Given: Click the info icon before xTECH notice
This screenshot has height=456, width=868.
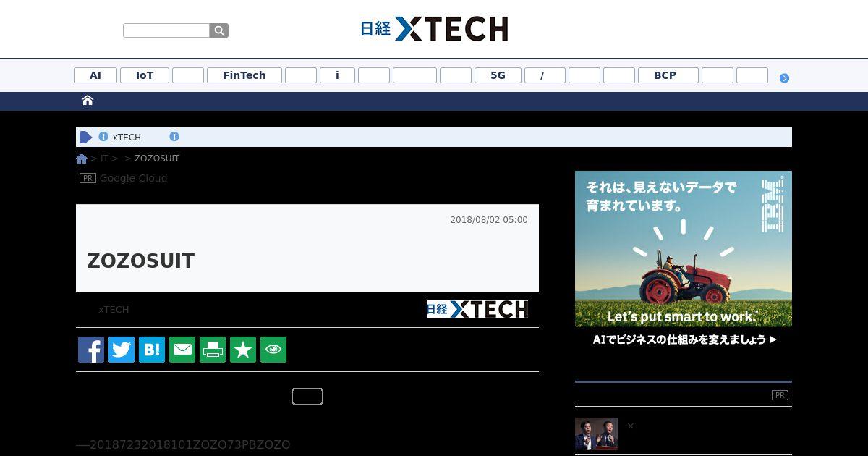Looking at the screenshot, I should [x=103, y=137].
